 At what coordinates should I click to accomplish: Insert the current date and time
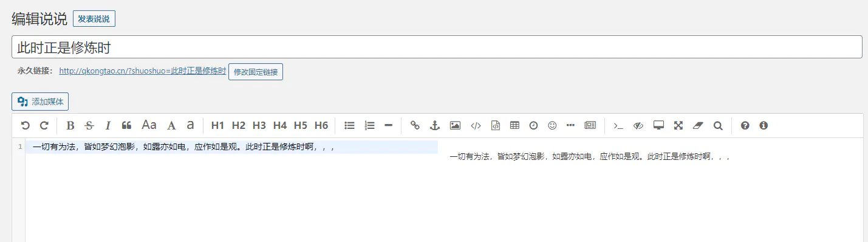533,125
